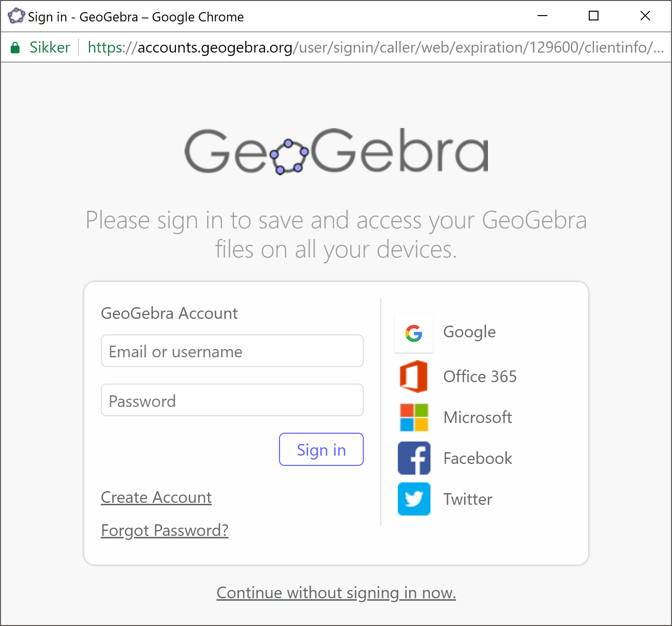
Task: Click the Google logo icon
Action: click(413, 333)
